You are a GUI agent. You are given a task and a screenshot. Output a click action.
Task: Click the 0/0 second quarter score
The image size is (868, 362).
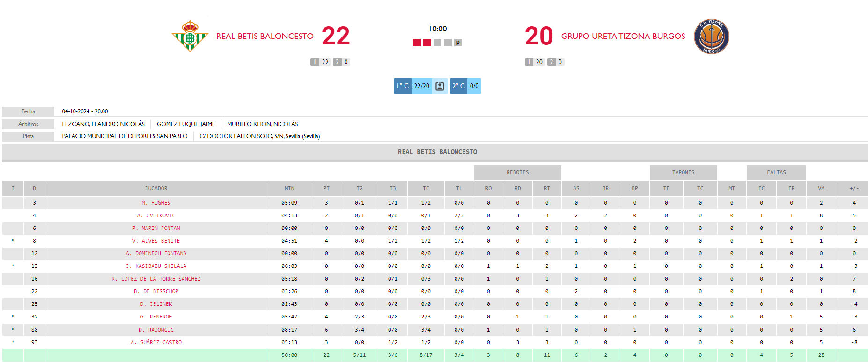click(474, 86)
